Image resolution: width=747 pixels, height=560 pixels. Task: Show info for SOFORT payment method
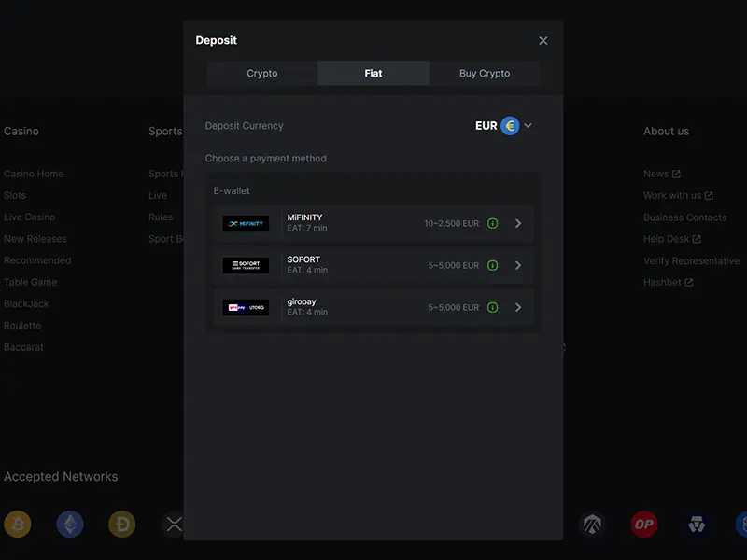click(493, 265)
